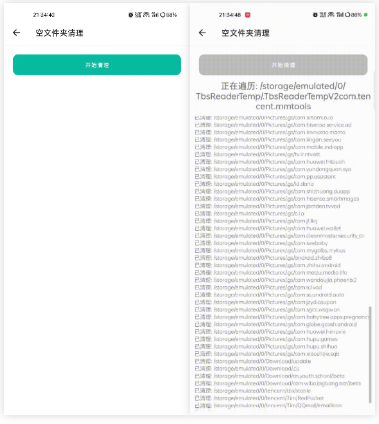Select the com.babytree.apps.pregnancy log line

pos(281,317)
